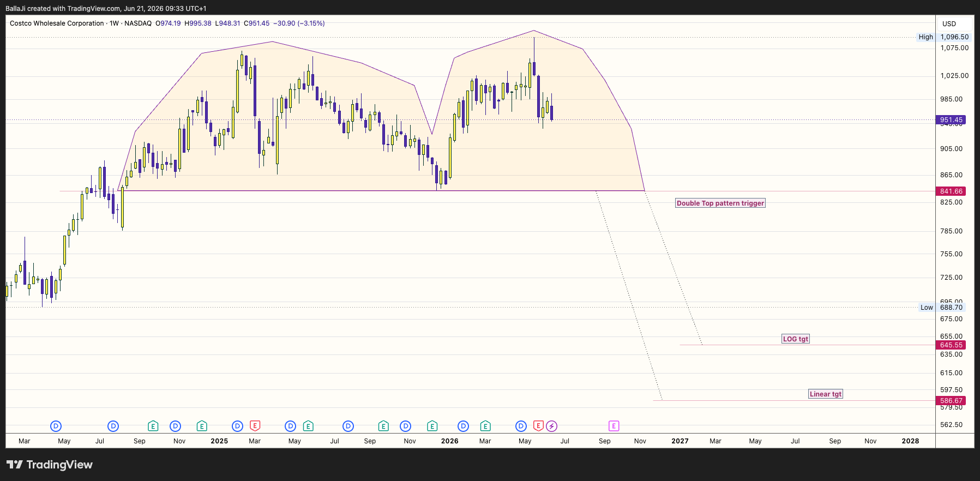Click the dividend marker near May 2024
The image size is (980, 481).
tap(56, 426)
